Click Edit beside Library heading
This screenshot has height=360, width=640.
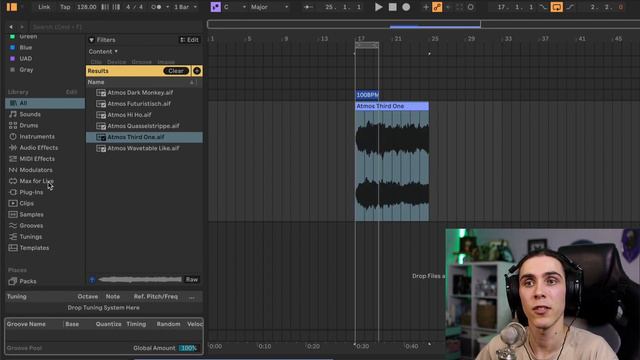click(71, 92)
